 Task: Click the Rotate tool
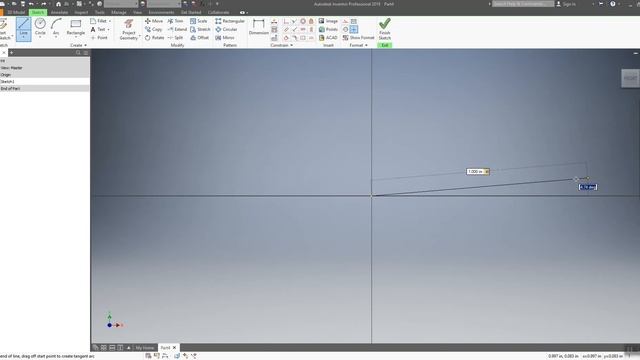click(x=154, y=38)
